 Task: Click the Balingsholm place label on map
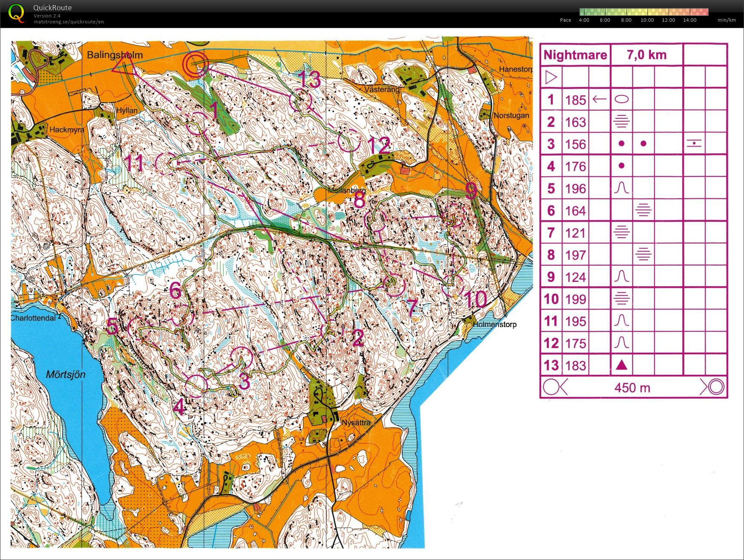click(115, 55)
